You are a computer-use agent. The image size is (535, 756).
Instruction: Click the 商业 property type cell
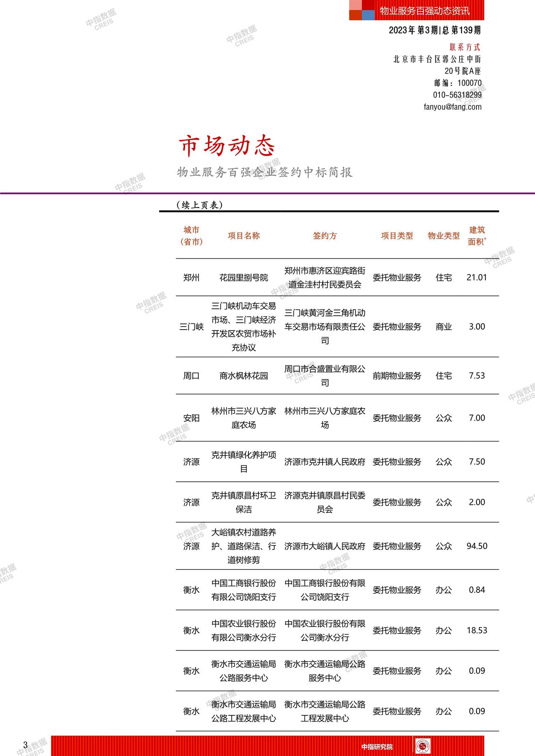tap(444, 327)
